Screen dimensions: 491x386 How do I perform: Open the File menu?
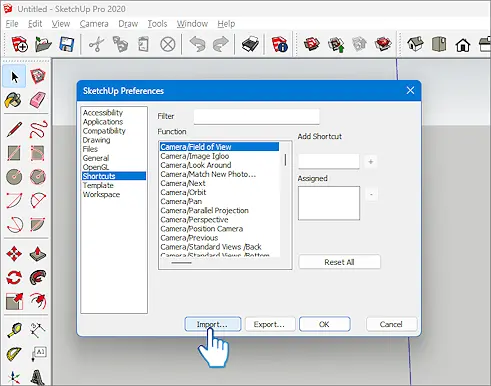pyautogui.click(x=12, y=24)
